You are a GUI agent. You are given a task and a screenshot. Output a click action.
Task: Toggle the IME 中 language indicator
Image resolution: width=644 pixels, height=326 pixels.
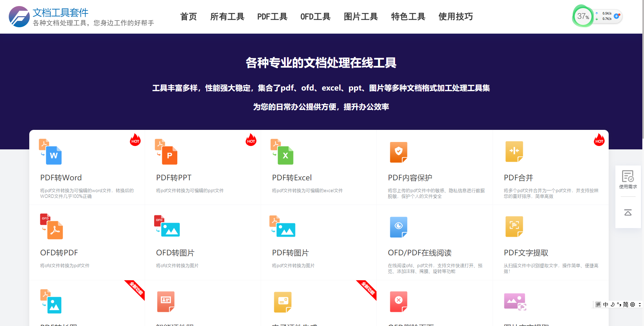(x=606, y=304)
